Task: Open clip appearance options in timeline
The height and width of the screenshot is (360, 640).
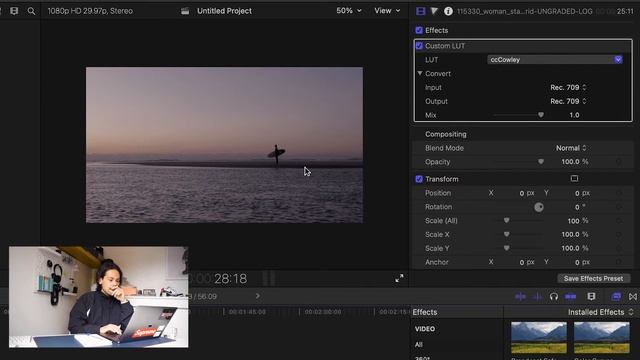Action: tap(591, 297)
